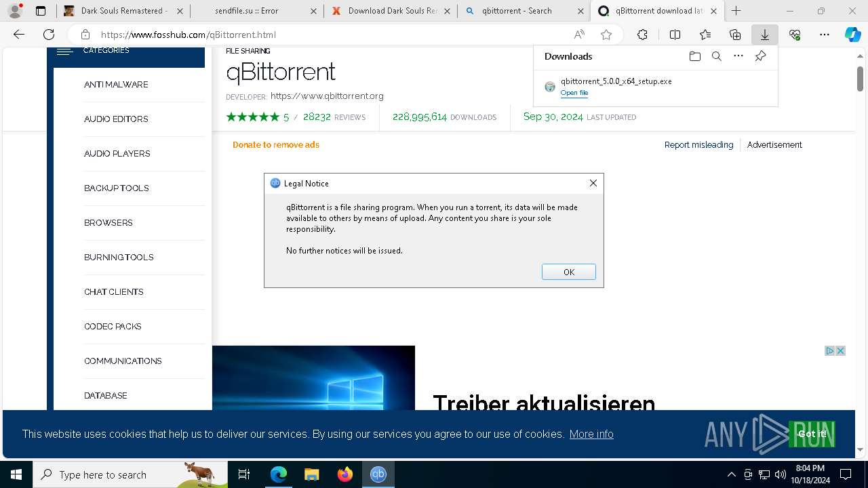
Task: Open the Windows Start menu
Action: (x=16, y=474)
